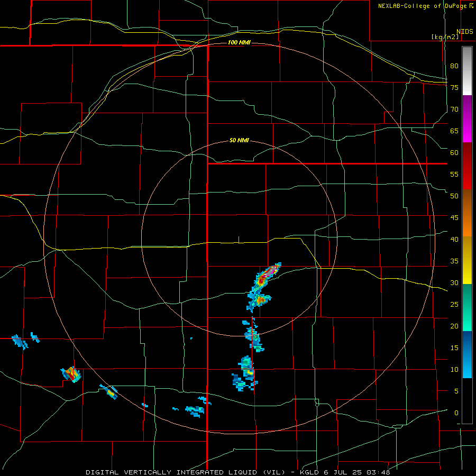Click the scale value 70

click(x=454, y=109)
